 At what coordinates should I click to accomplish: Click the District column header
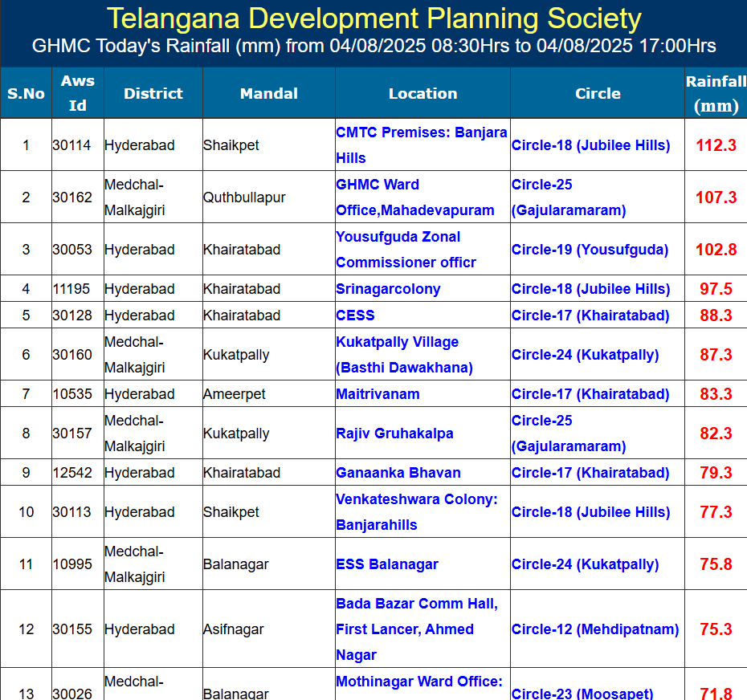153,93
